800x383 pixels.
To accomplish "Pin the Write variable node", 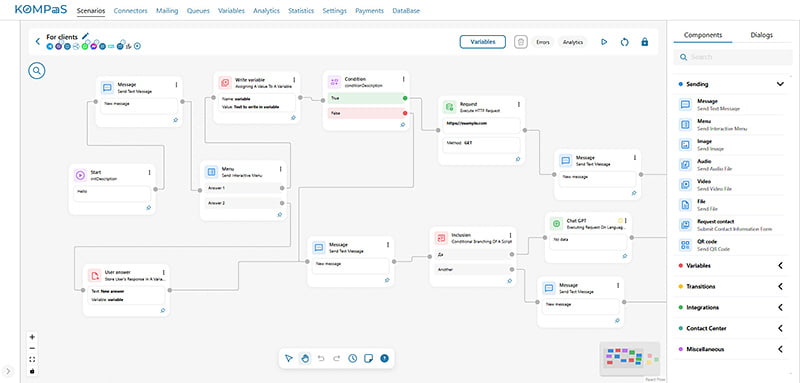I will (x=293, y=118).
